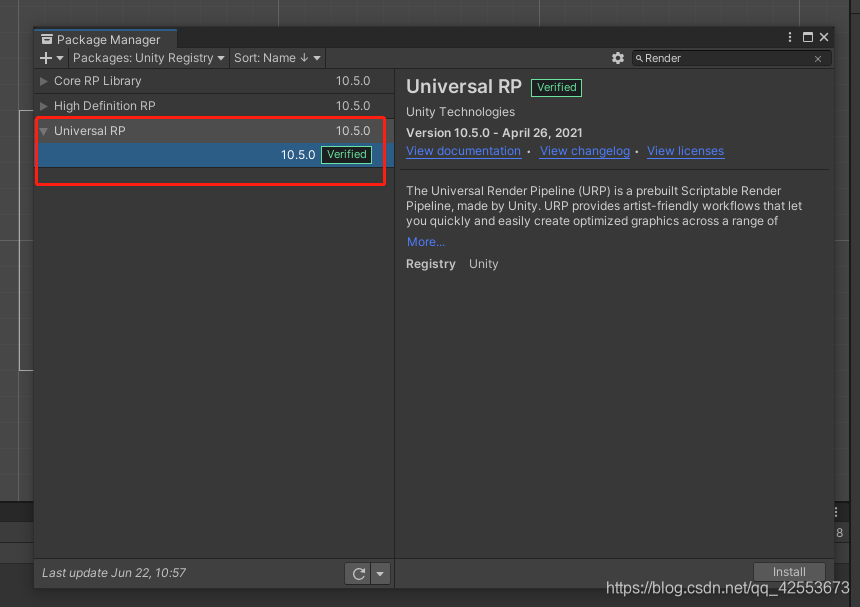Click the 10.5.0 version of Core RP Library
860x607 pixels.
pos(353,81)
